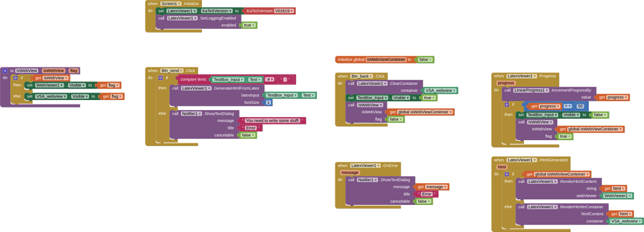This screenshot has width=644, height=232.
Task: Open global isWebViewConteiner getter dropdown in Btn_back
Action: click(x=425, y=112)
